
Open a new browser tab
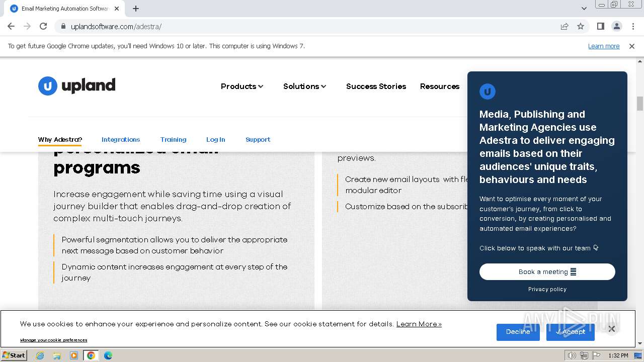(136, 9)
